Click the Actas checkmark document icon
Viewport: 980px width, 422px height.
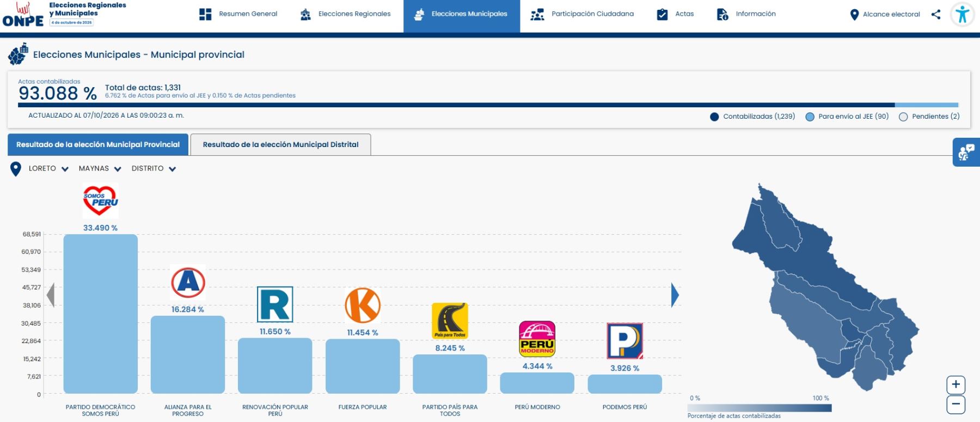[662, 14]
